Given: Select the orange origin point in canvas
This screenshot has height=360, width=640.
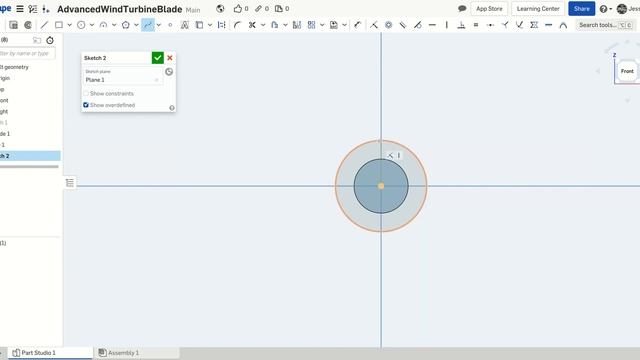Looking at the screenshot, I should (381, 186).
